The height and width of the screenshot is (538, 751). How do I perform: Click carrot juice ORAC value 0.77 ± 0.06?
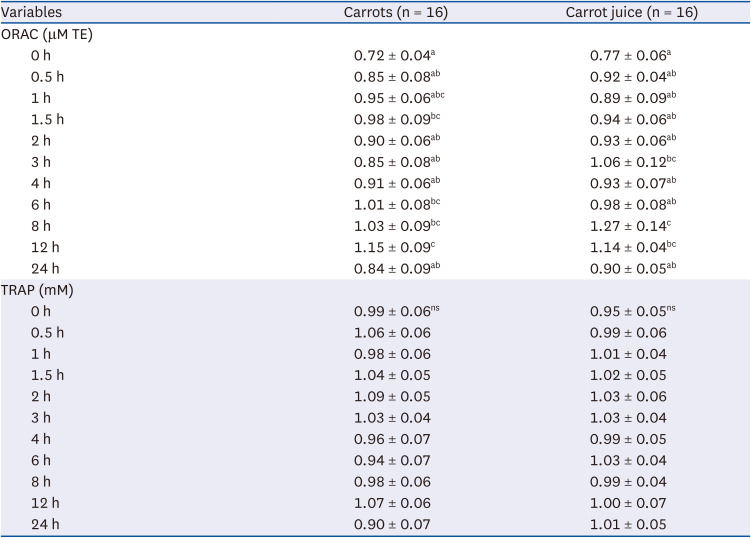click(632, 54)
